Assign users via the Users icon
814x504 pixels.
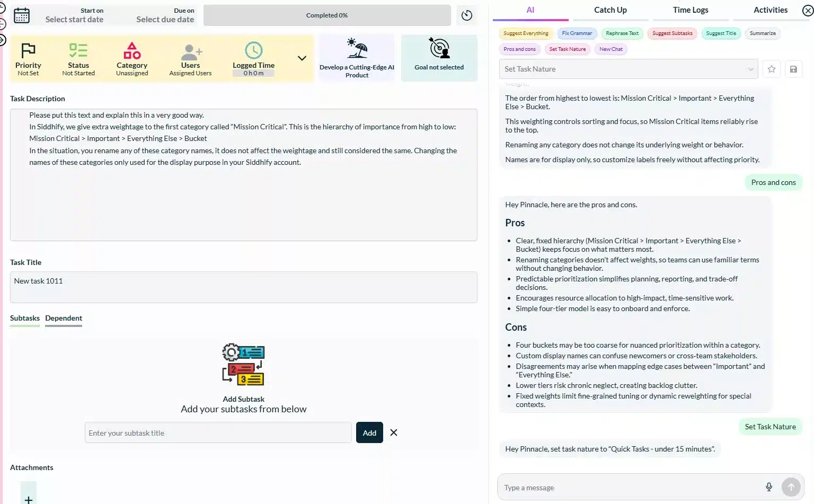coord(191,52)
